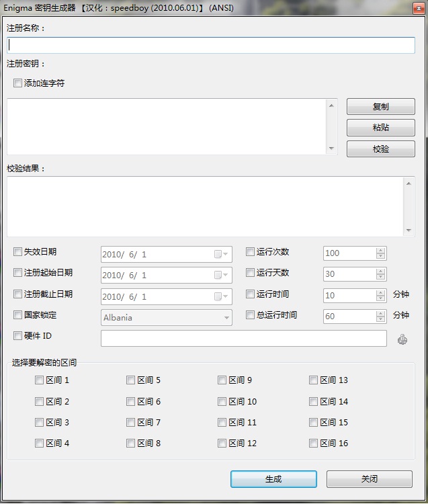Viewport: 428px width, 504px height.
Task: Click the 生成 button
Action: click(273, 479)
